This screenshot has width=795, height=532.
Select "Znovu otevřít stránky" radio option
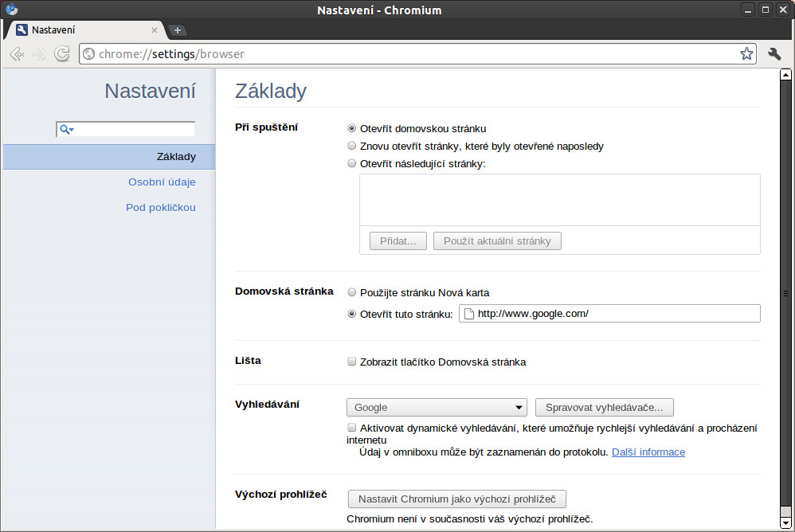351,146
